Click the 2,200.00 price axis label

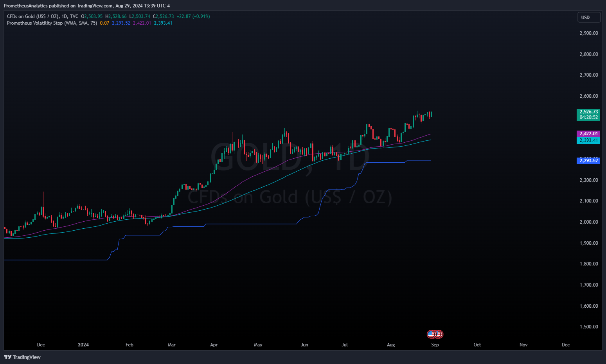tap(589, 180)
